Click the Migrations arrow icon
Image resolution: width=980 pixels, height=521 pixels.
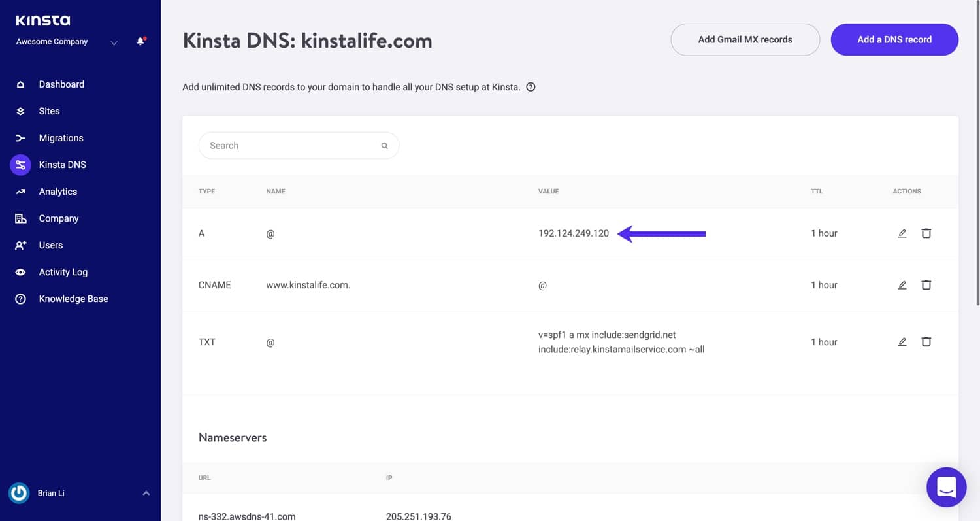pyautogui.click(x=20, y=138)
